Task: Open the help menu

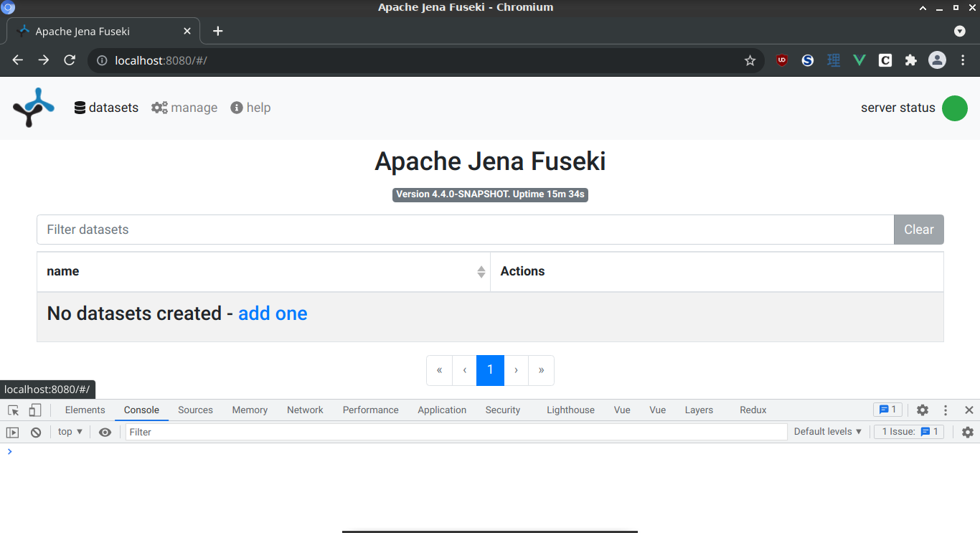Action: click(x=250, y=108)
